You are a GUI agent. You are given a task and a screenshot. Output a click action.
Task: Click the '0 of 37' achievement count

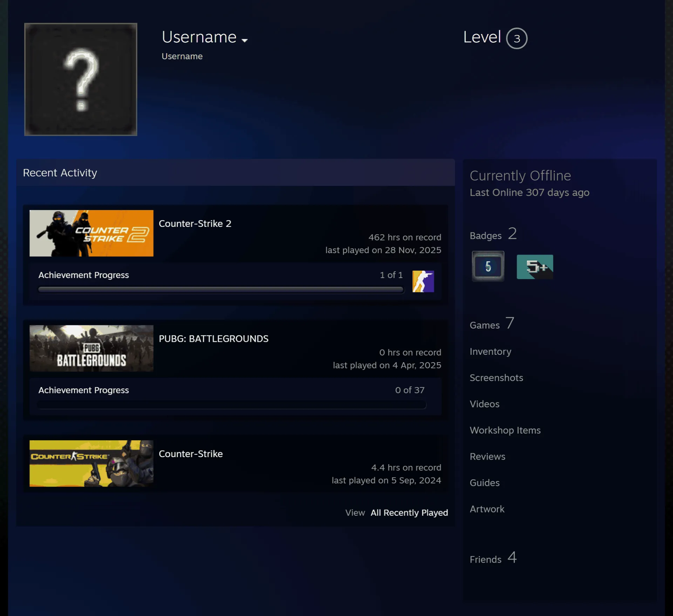tap(409, 390)
